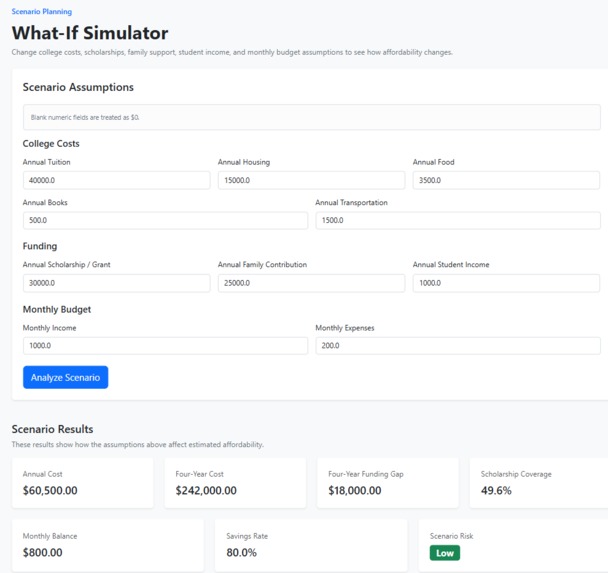Focus the Annual Tuition input field

point(116,180)
